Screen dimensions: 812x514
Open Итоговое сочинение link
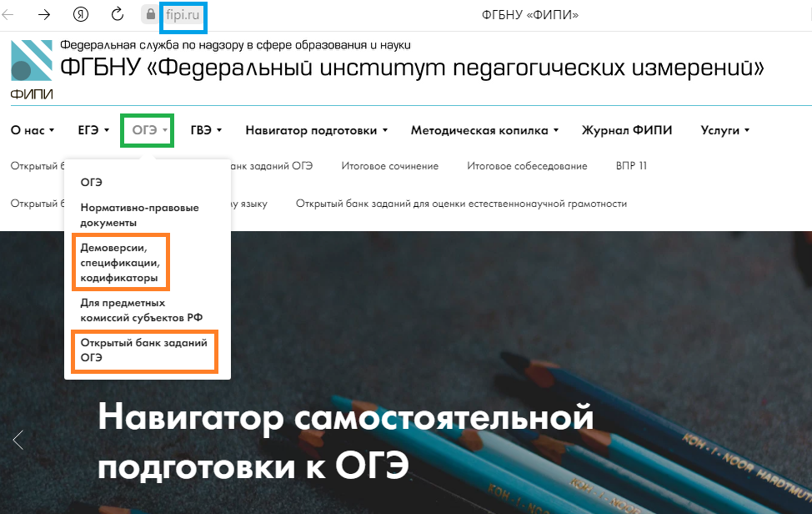tap(389, 166)
